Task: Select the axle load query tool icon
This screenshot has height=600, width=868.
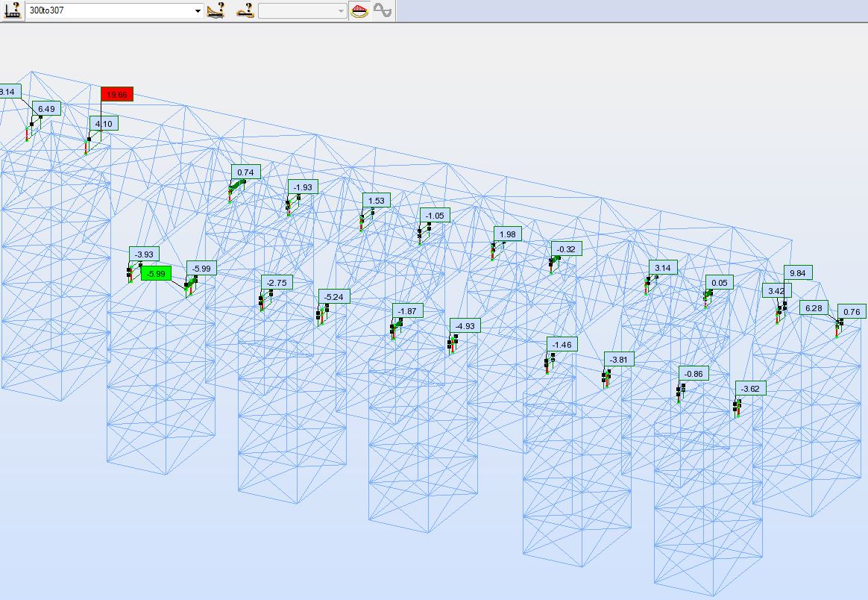Action: 12,10
